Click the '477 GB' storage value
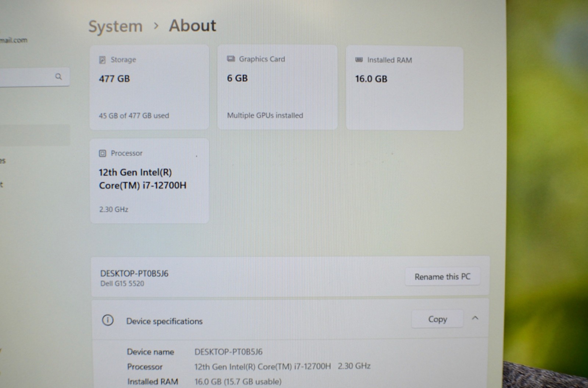 (114, 79)
